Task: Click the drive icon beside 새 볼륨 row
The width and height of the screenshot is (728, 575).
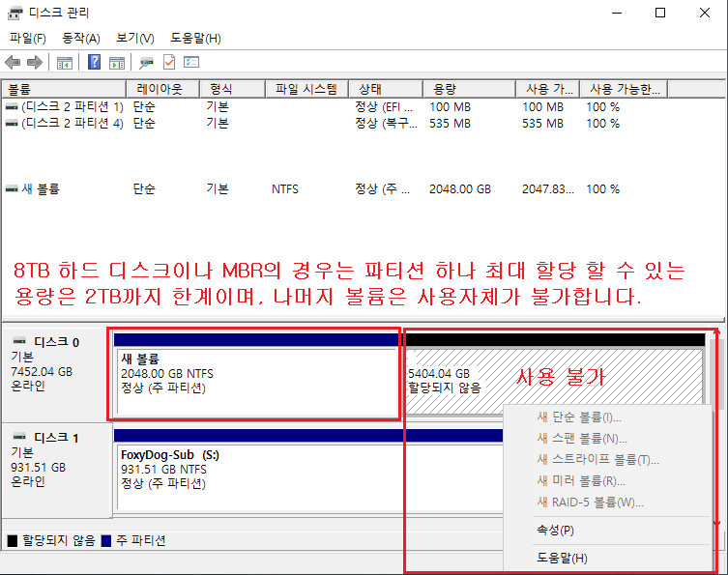Action: point(12,188)
